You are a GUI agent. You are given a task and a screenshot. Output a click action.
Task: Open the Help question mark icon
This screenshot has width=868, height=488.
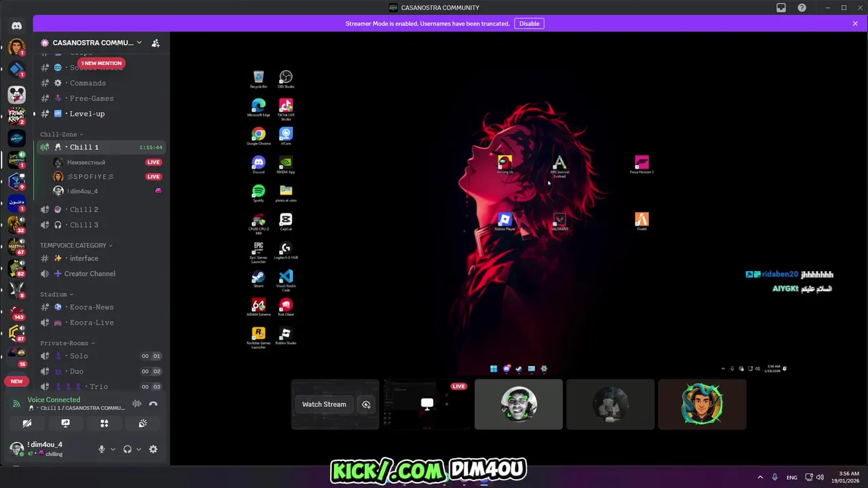pyautogui.click(x=802, y=7)
